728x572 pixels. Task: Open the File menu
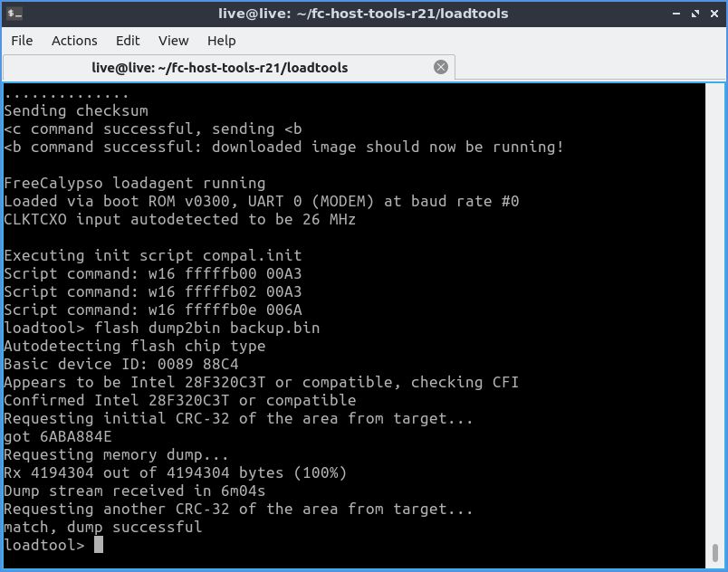point(22,41)
